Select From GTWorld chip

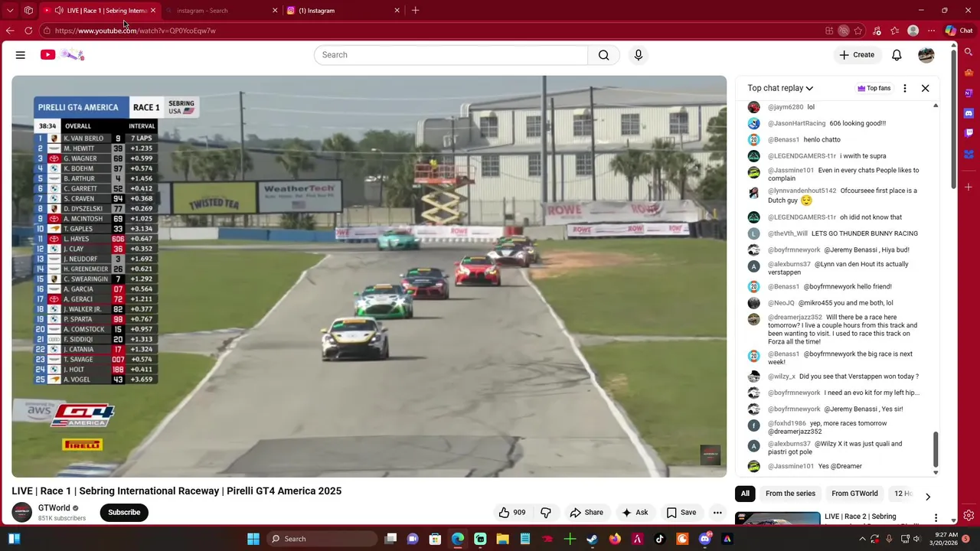click(854, 494)
